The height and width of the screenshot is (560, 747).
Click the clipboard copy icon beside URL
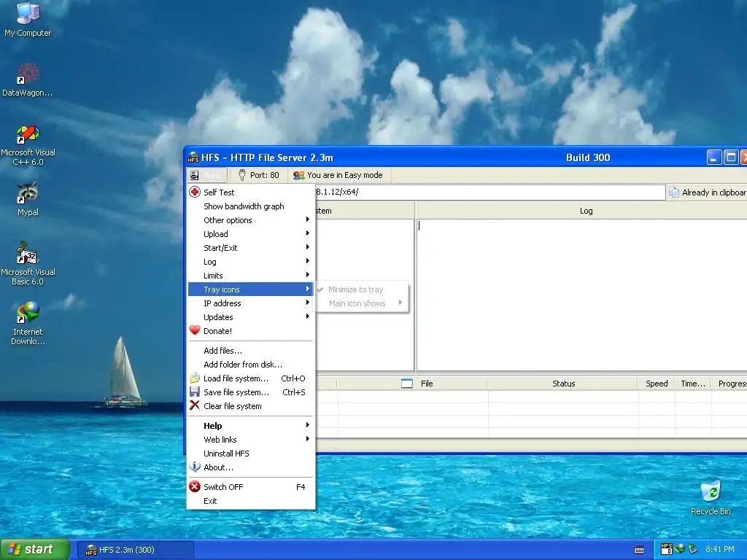tap(673, 192)
